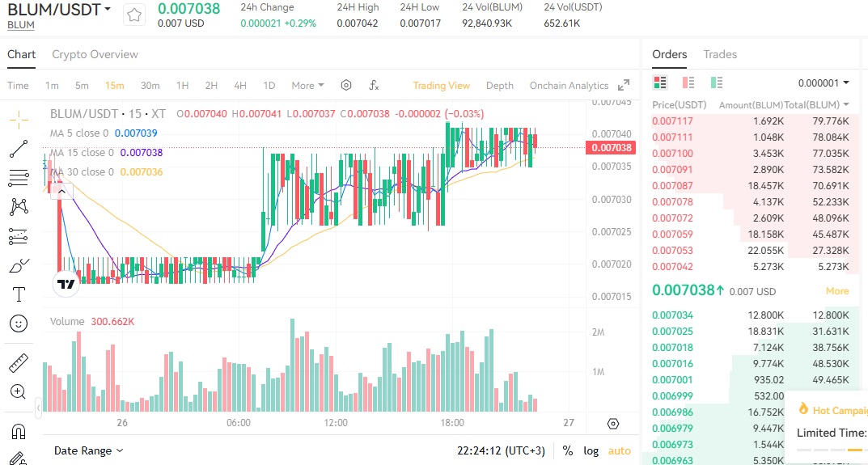868x465 pixels.
Task: Expand the More timeframes dropdown
Action: (307, 85)
